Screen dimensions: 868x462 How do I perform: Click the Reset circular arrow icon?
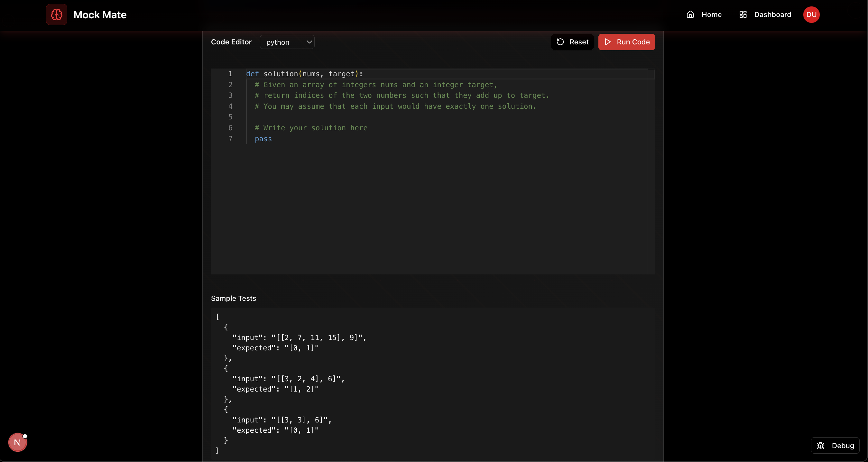coord(560,42)
